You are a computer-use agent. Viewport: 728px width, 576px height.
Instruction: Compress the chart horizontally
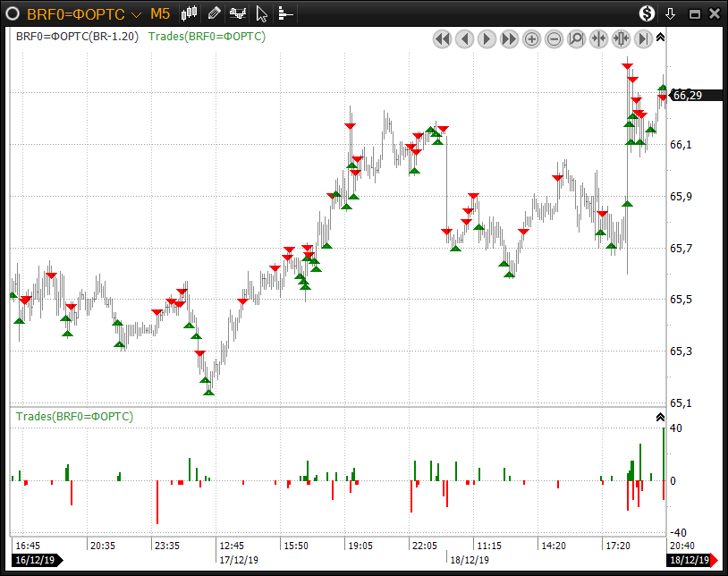[599, 38]
